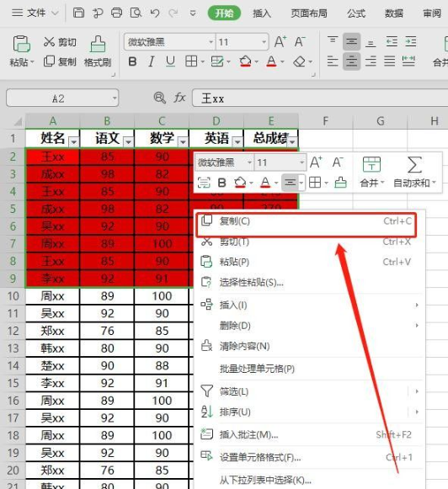Click the Cut scissors icon in ribbon
This screenshot has height=489, width=448.
(49, 42)
